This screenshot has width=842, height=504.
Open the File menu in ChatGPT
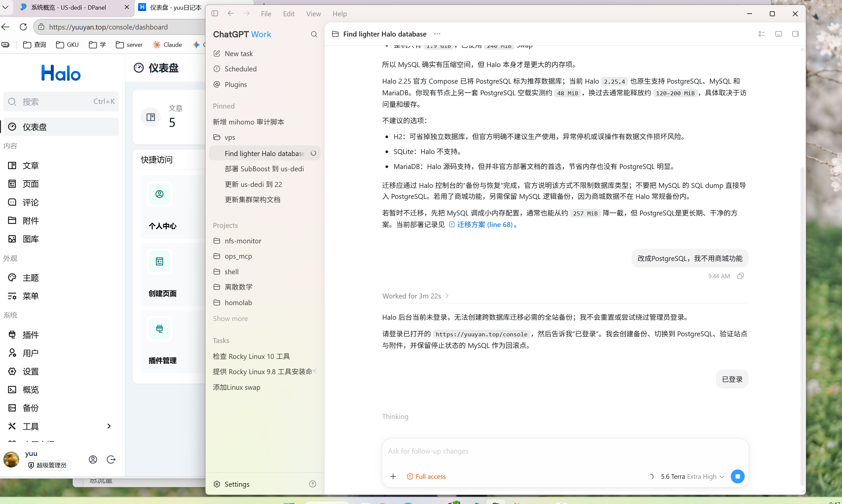coord(266,14)
